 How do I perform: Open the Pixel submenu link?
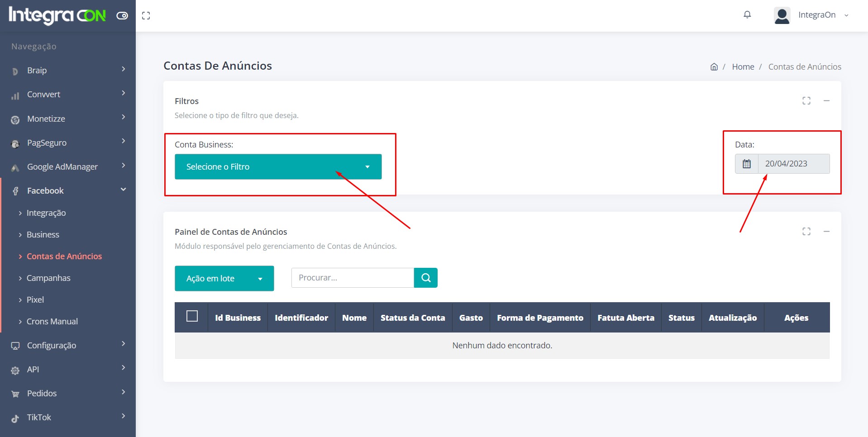pyautogui.click(x=35, y=300)
